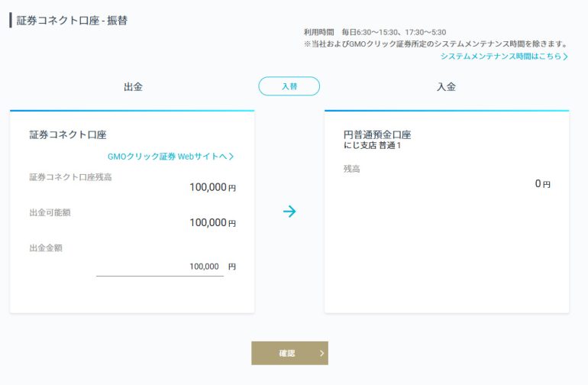588x385 pixels.
Task: Click the 証券コネクト口座 - 振替 page title
Action: [72, 21]
